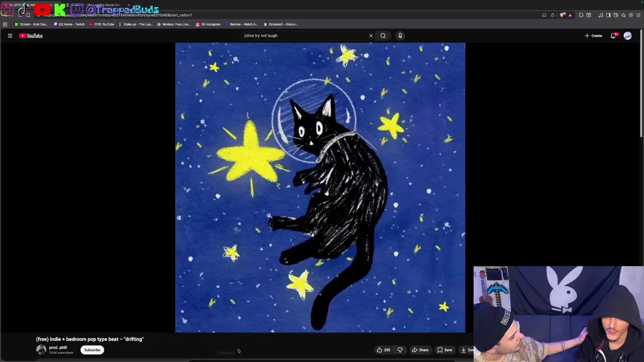Open the YouTube hamburger guide menu
Viewport: 644px width, 362px height.
[10, 36]
